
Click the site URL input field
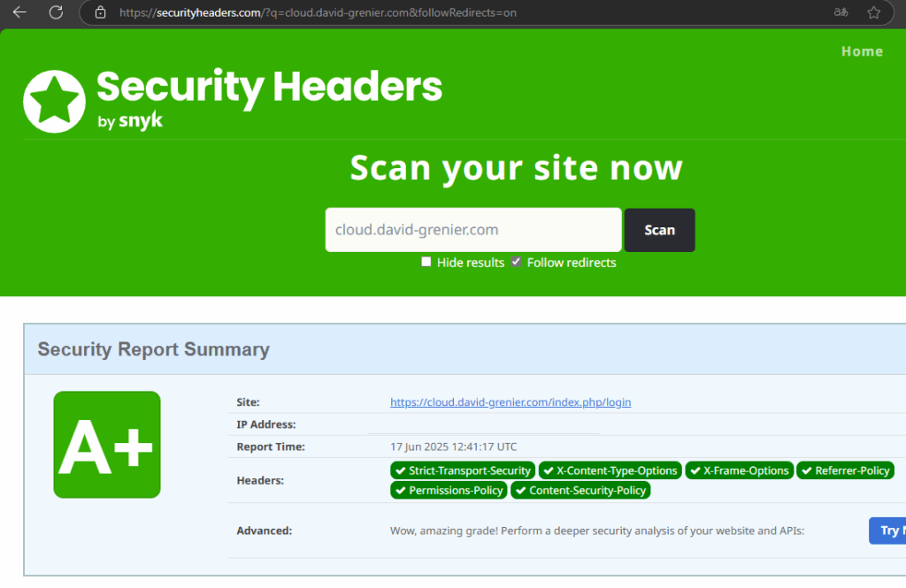pos(472,230)
